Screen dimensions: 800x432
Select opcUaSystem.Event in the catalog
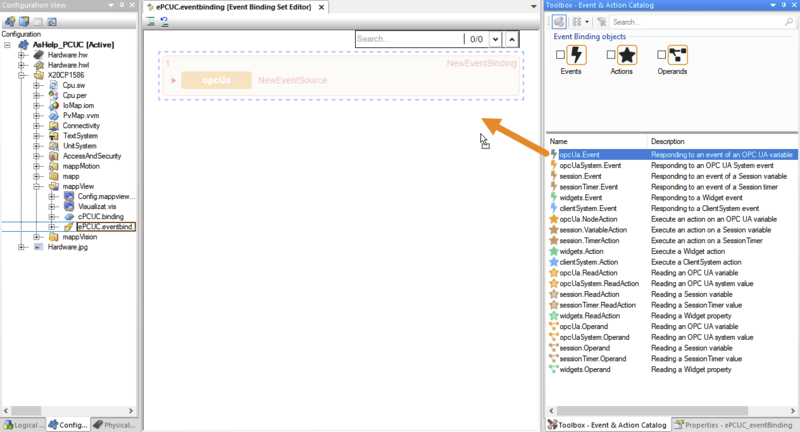pos(590,165)
